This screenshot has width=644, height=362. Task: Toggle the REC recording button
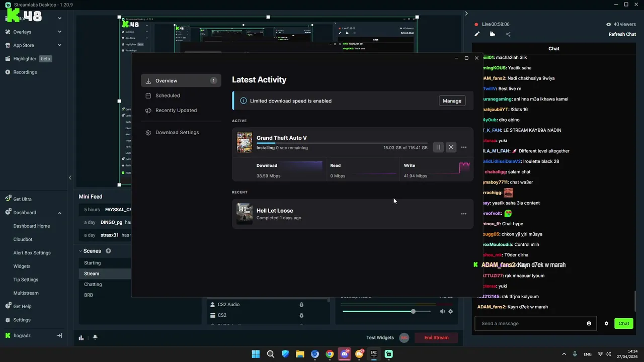(405, 338)
